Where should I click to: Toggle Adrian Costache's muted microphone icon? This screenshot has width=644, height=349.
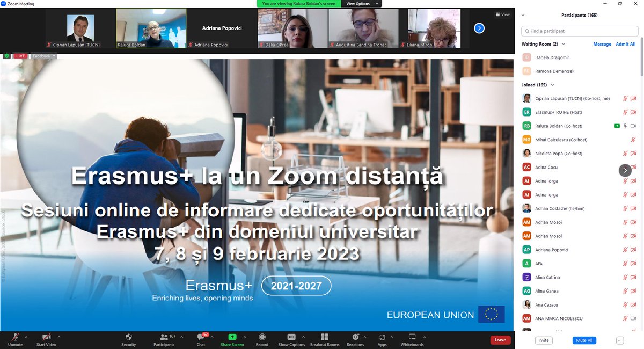click(x=625, y=208)
